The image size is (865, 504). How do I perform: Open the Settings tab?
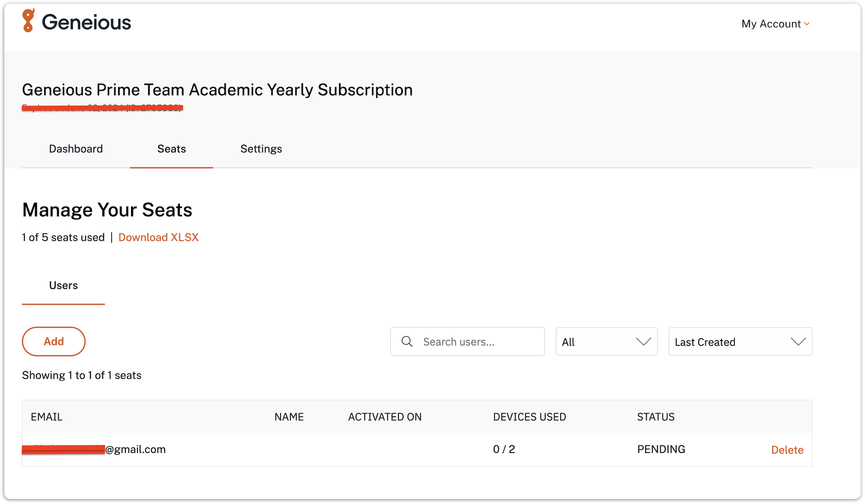point(261,149)
